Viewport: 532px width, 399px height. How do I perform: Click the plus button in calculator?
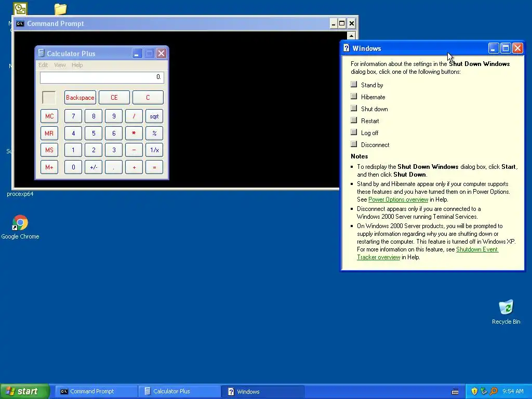(134, 167)
